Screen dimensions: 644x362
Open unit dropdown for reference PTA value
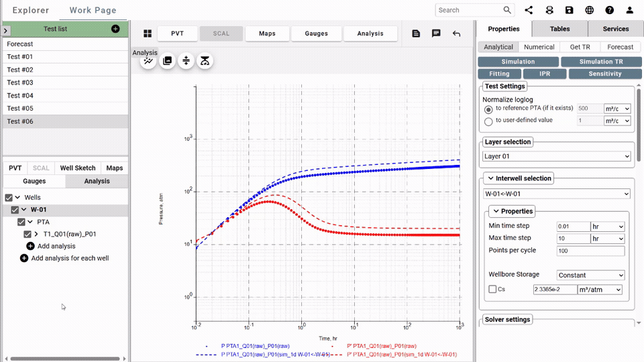617,109
